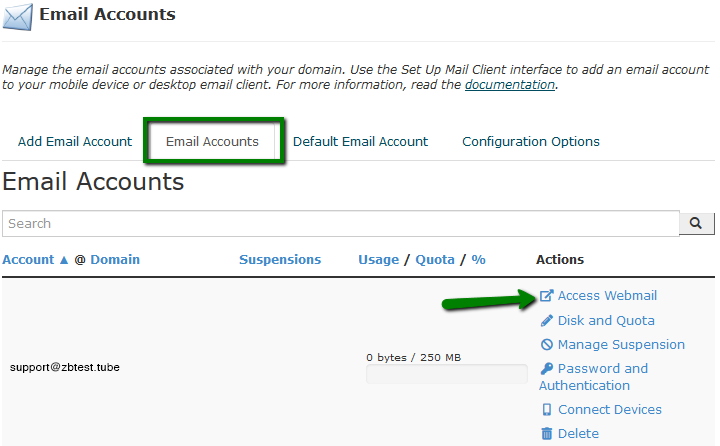720x446 pixels.
Task: Click the trash icon next to Delete
Action: 547,434
